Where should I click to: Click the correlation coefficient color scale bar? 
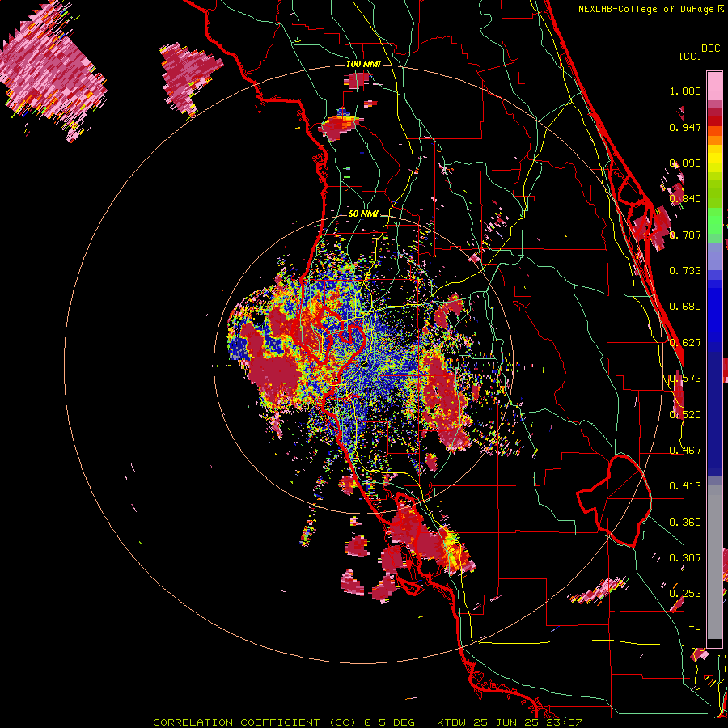pyautogui.click(x=714, y=359)
